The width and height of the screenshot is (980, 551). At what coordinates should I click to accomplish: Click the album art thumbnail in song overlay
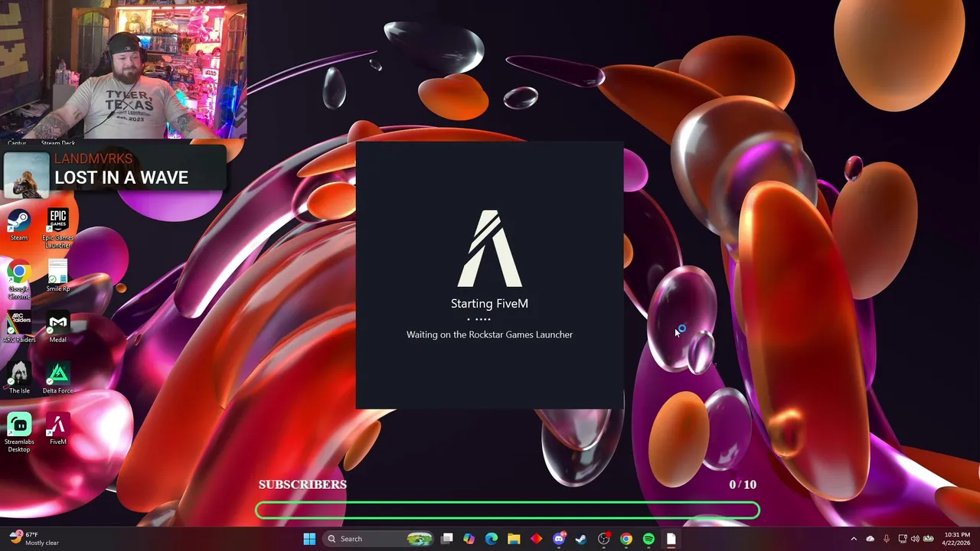27,175
